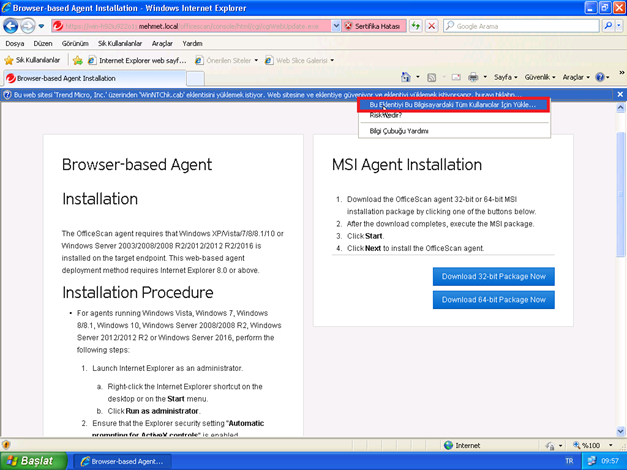The image size is (627, 470).
Task: Click the vertical scrollbar down arrow
Action: (x=620, y=431)
